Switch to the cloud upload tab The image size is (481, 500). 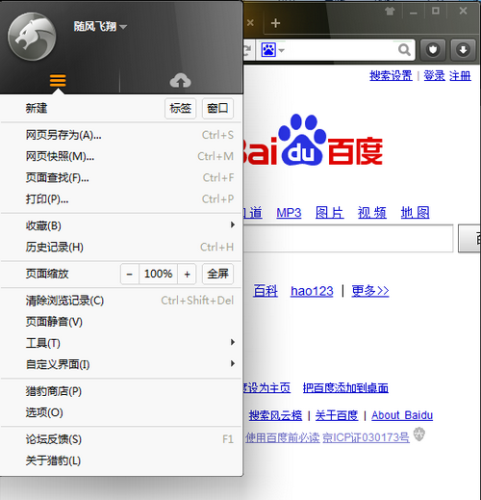[180, 81]
